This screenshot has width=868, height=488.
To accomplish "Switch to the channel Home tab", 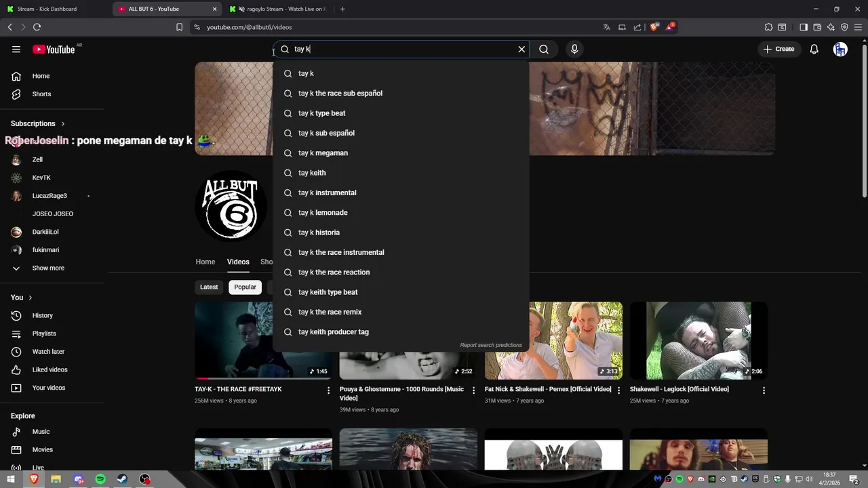I will (205, 262).
